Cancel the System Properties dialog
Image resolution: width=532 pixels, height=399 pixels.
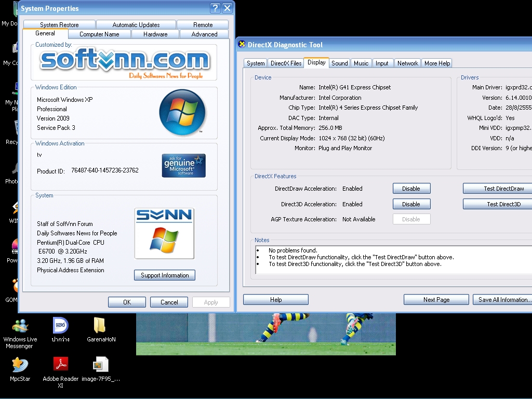(x=169, y=302)
